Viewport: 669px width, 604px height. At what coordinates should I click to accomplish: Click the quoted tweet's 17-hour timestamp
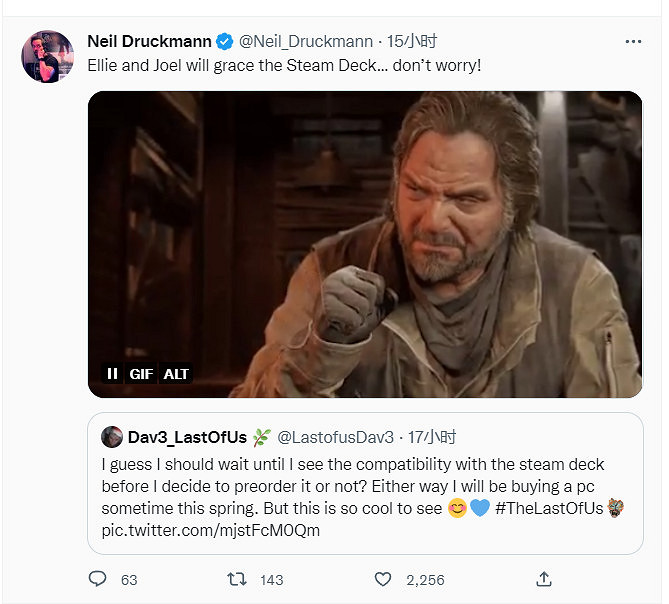pos(432,437)
